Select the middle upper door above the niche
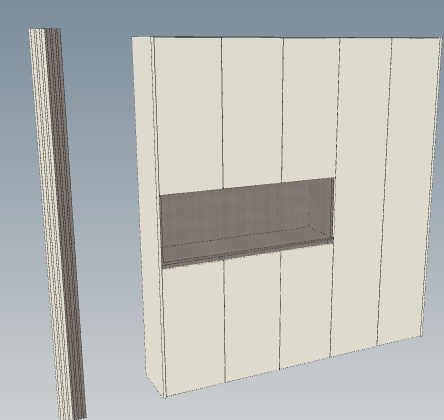Viewport: 444px width, 420px height. (x=253, y=112)
